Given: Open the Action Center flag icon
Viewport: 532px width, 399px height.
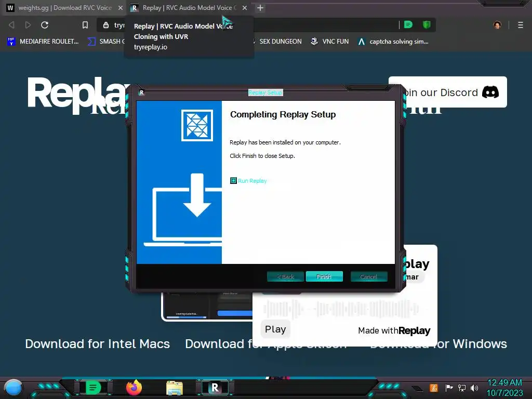Looking at the screenshot, I should click(449, 388).
